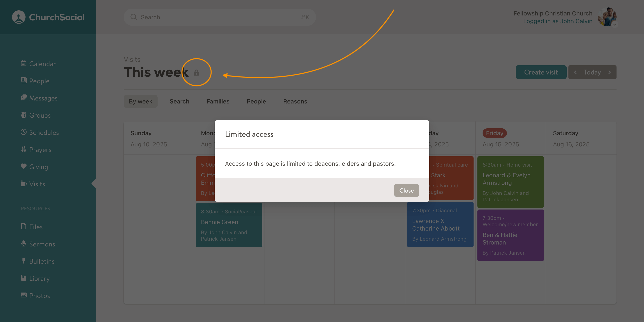Select Giving label in sidebar
Viewport: 644px width, 322px height.
pos(38,167)
